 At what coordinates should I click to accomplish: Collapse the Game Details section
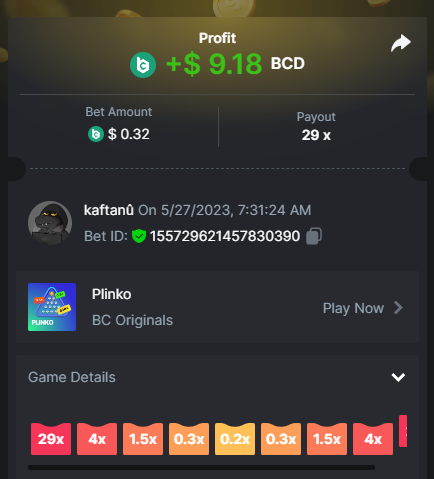coord(398,377)
